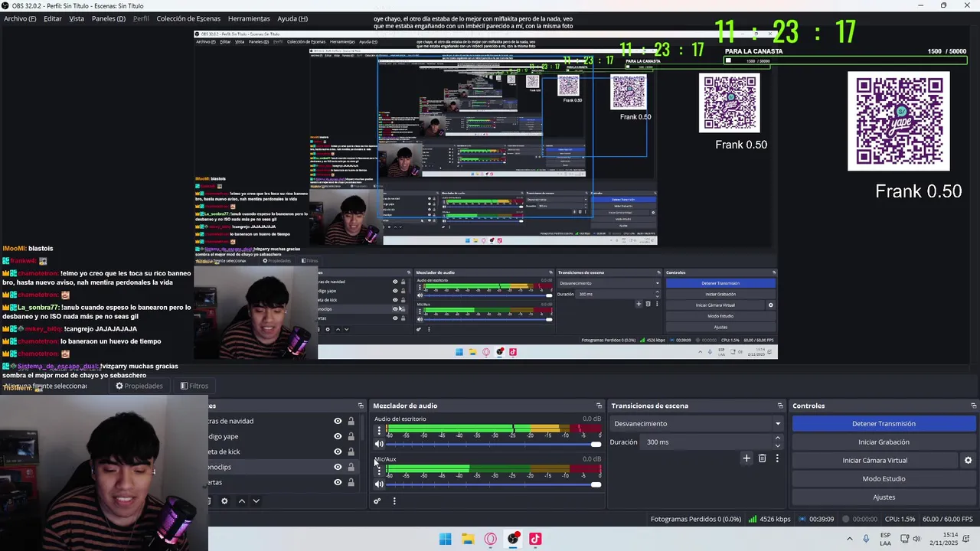Image resolution: width=980 pixels, height=551 pixels.
Task: Show hidden icons in system tray
Action: 850,539
